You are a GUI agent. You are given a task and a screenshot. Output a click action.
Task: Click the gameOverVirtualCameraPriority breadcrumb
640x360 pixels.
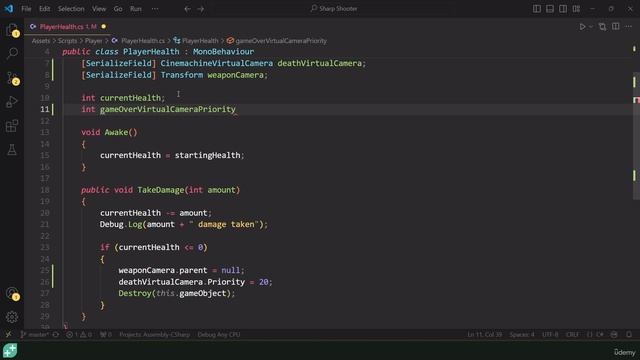point(277,41)
